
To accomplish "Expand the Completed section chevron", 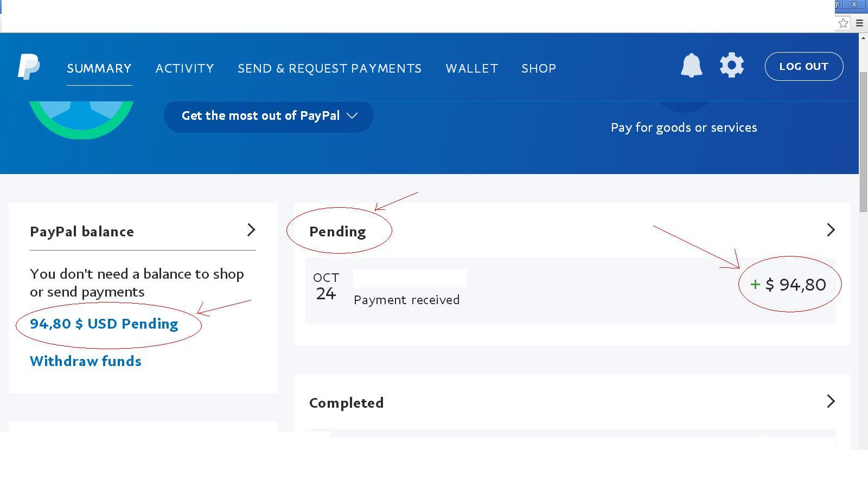I will (x=831, y=401).
